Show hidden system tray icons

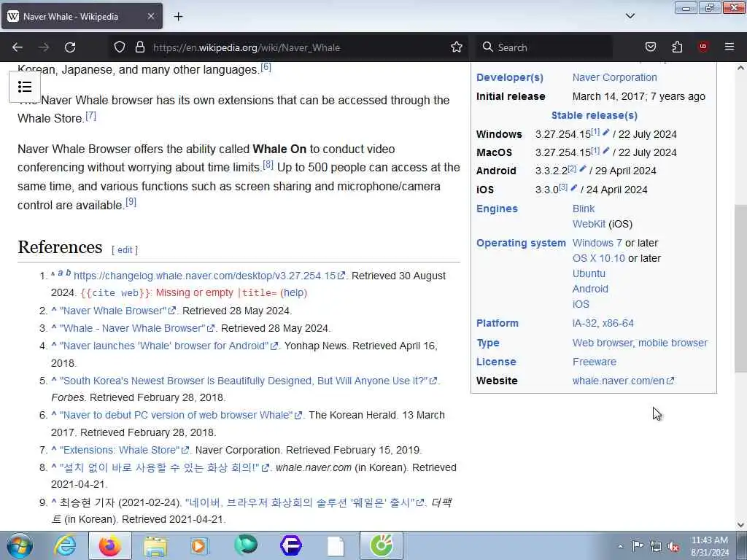click(620, 546)
